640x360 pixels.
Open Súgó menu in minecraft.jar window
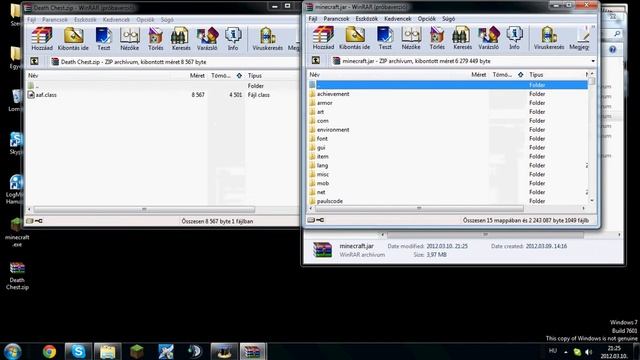448,19
